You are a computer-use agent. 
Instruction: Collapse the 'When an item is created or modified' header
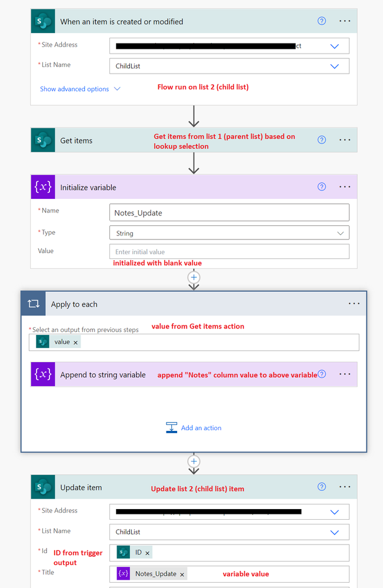(194, 21)
